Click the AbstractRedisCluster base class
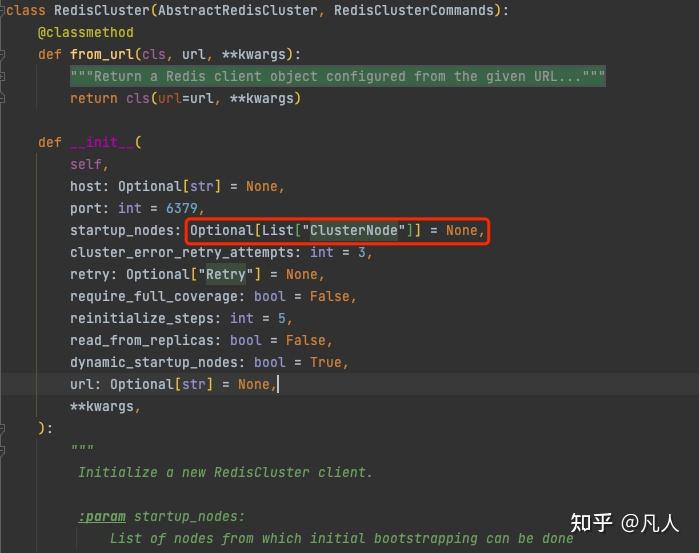 coord(238,10)
